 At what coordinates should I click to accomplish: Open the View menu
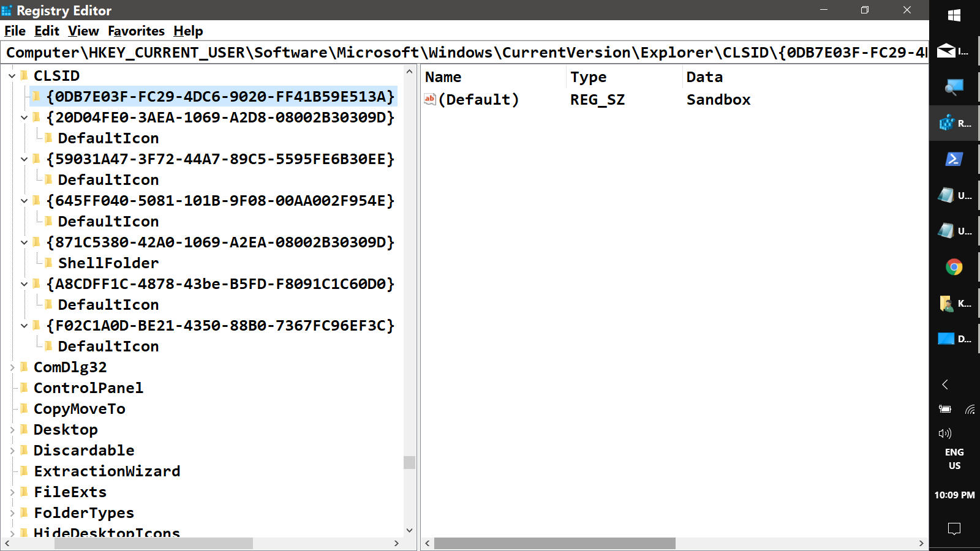(83, 31)
